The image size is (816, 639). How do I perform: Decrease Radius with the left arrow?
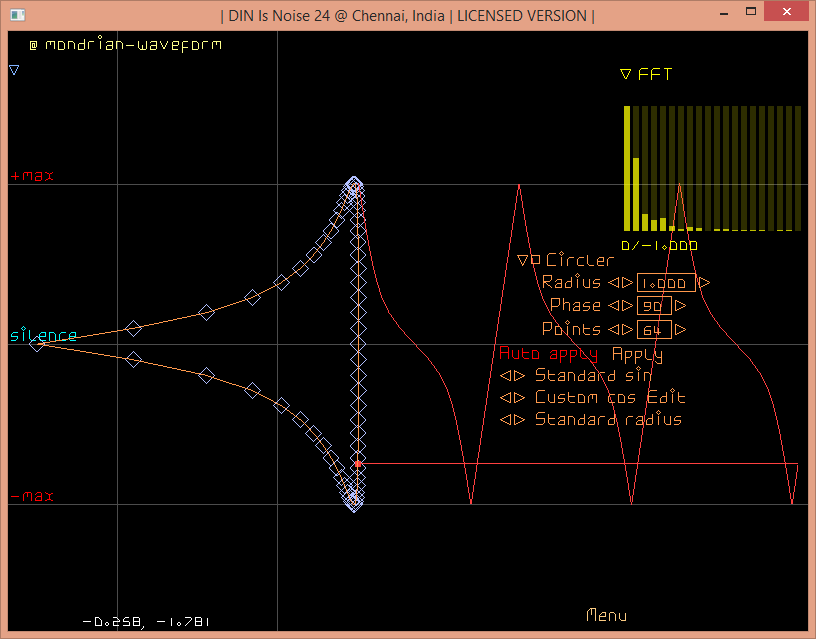[x=615, y=283]
